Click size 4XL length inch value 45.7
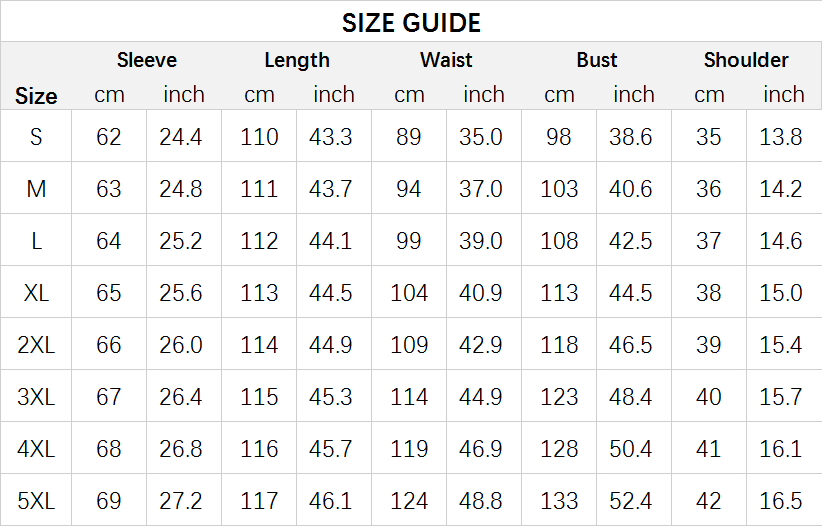The width and height of the screenshot is (823, 527). 331,449
